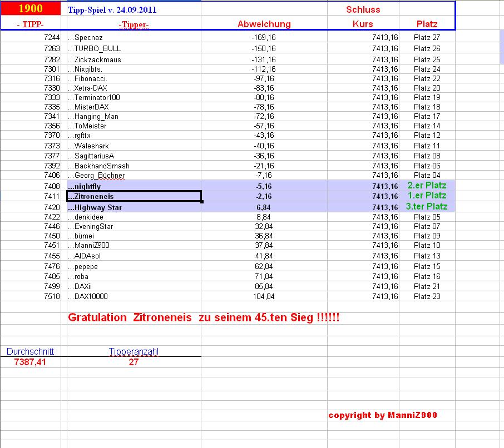The width and height of the screenshot is (504, 448).
Task: Select the ...Waleshark cell
Action: [x=134, y=146]
